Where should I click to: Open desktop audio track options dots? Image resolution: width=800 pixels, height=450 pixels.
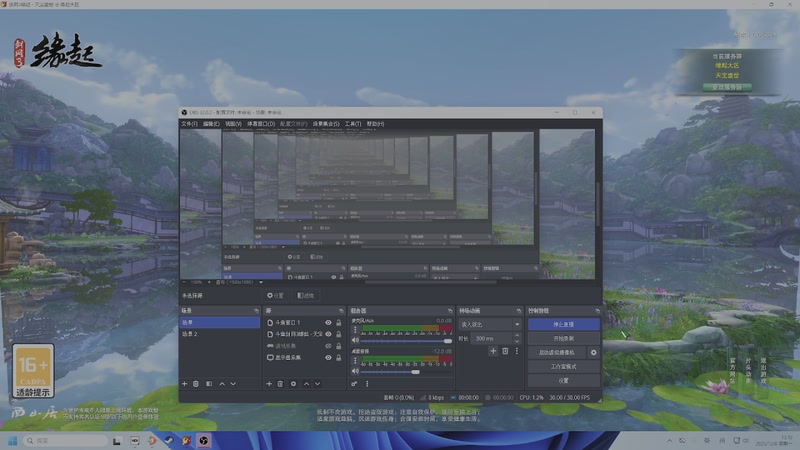pyautogui.click(x=356, y=361)
